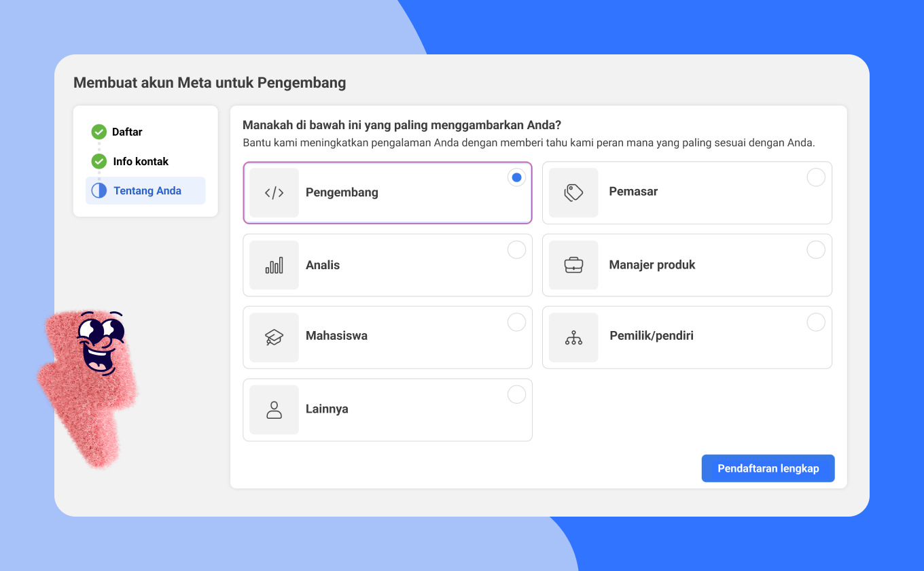Click the Mahasiswa label text

[x=336, y=335]
